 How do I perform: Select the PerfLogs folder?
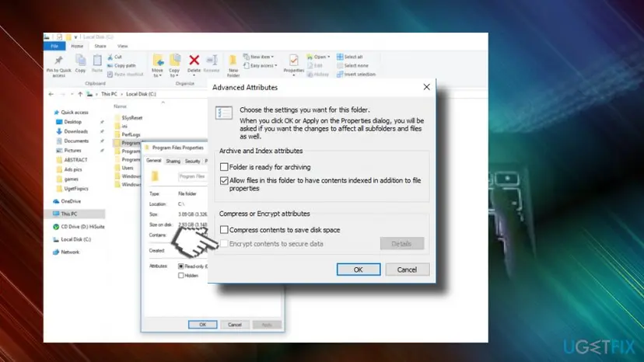tap(131, 134)
